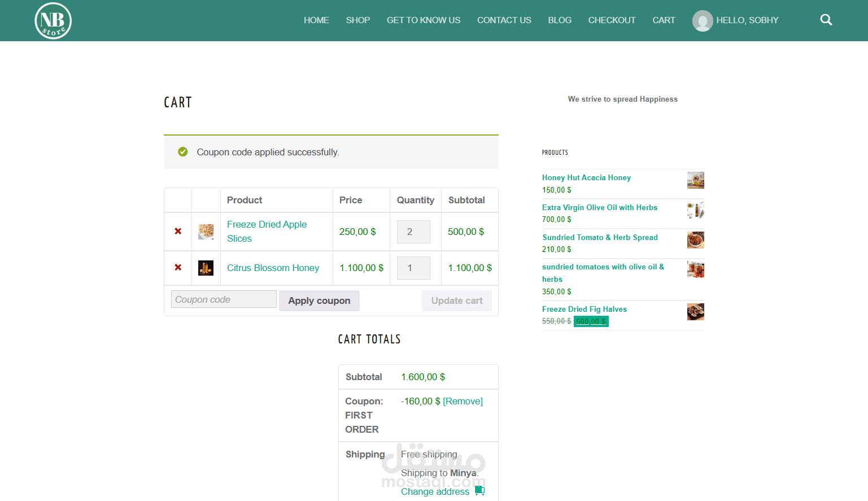Remove Freeze Dried Apple Slices with red X
Viewport: 868px width, 501px height.
[178, 231]
